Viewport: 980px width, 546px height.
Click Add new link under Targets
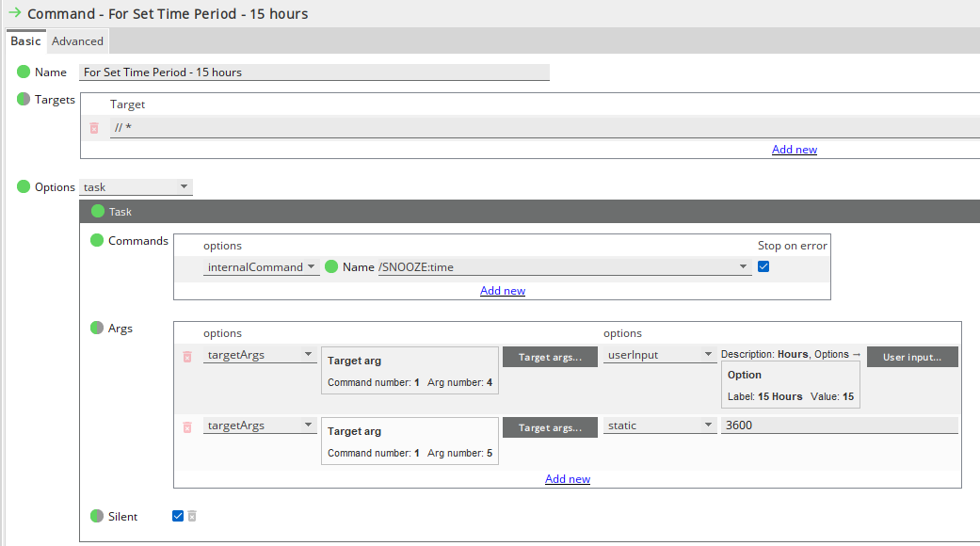(795, 150)
